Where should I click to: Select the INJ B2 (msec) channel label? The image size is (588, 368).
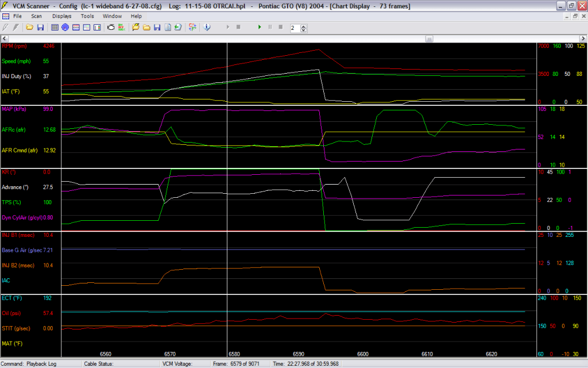[x=18, y=265]
